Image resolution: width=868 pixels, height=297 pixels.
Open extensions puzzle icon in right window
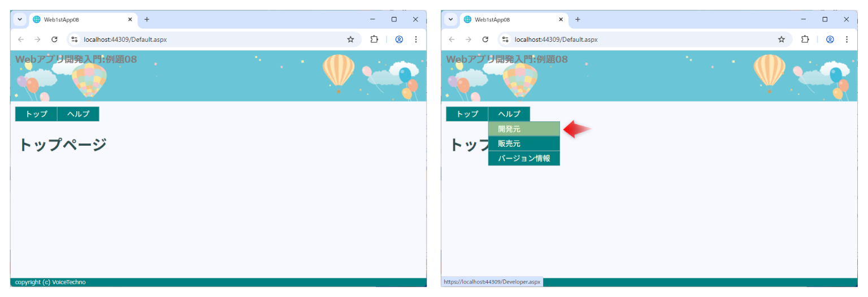[805, 40]
